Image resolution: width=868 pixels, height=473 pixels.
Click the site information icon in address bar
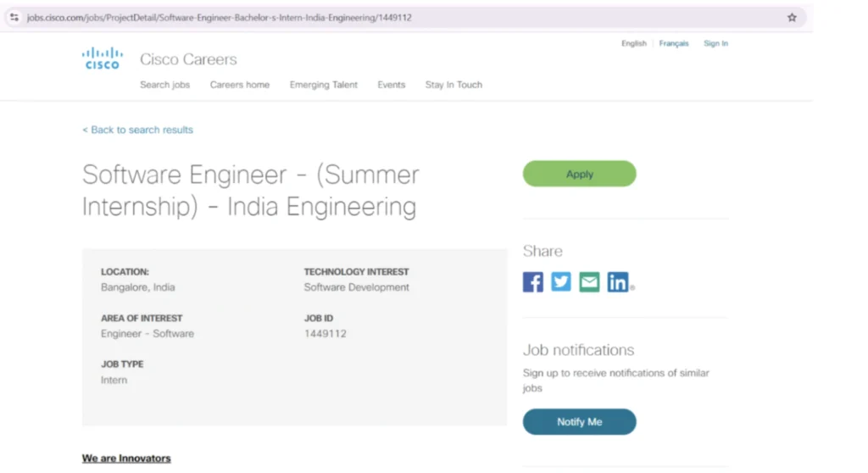[x=14, y=17]
